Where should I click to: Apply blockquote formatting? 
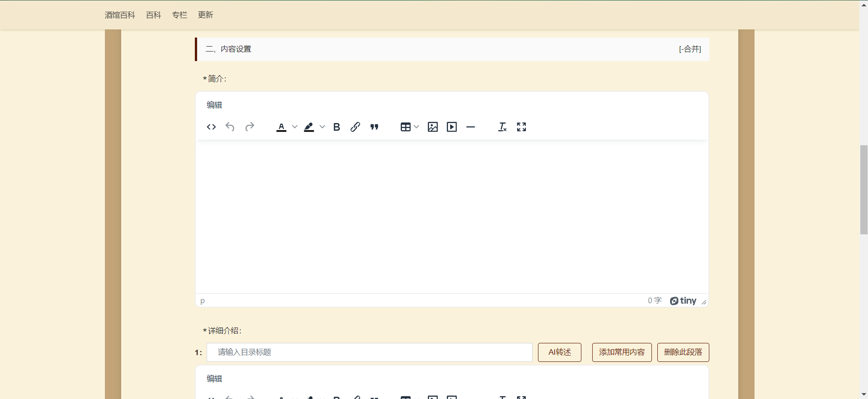pos(374,127)
